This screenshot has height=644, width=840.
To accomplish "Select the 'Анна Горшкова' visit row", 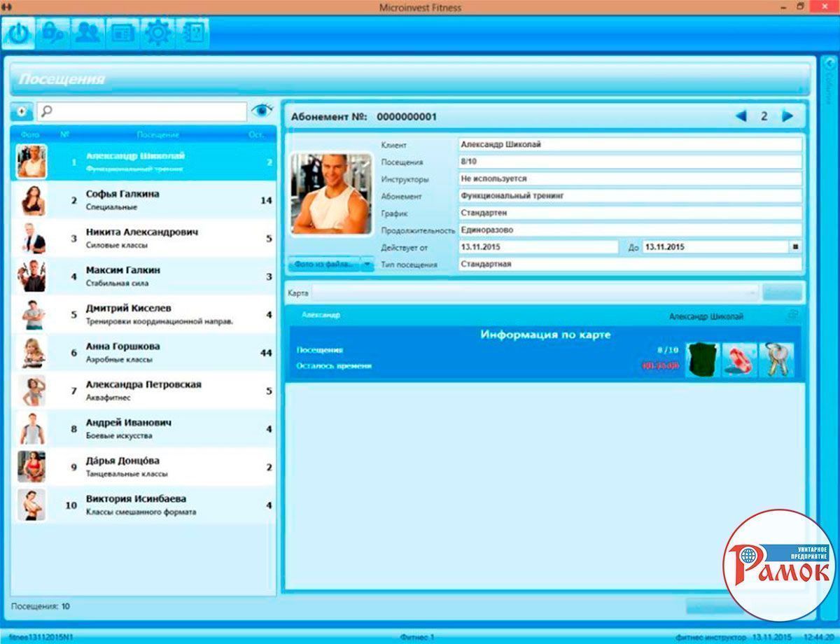I will pos(143,353).
